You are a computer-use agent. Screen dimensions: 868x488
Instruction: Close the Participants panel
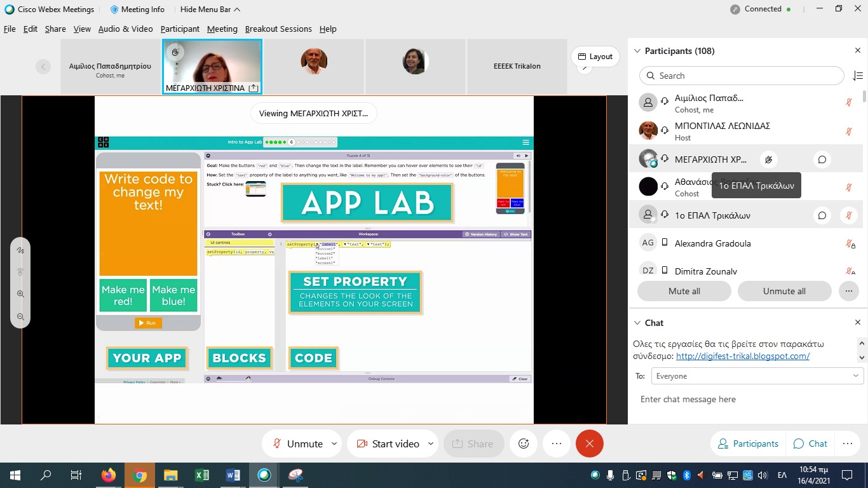click(x=857, y=51)
